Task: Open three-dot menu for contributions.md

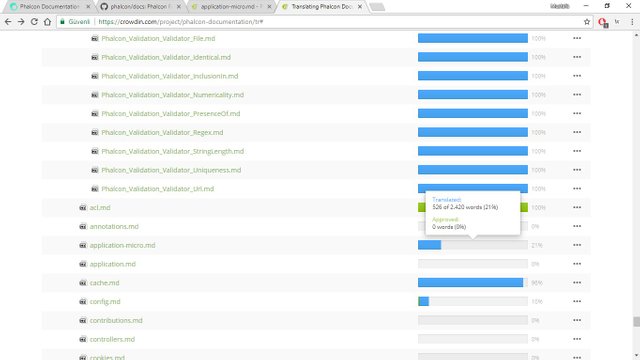Action: point(577,320)
